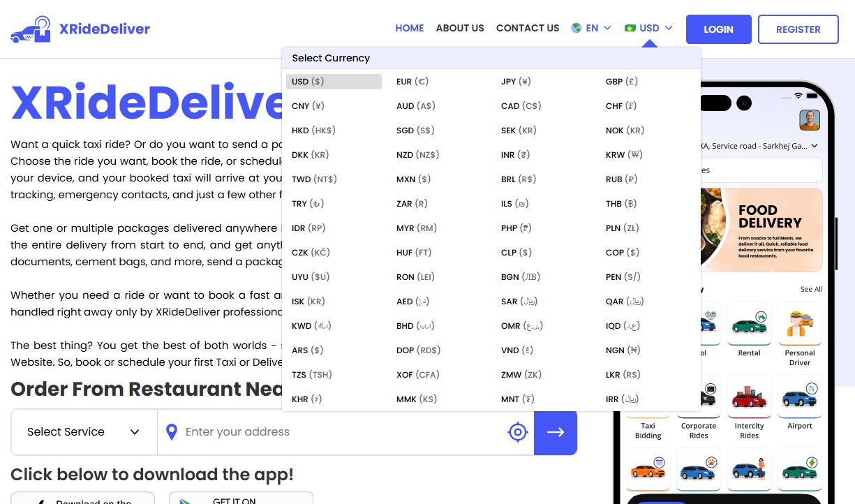Open the EN language dropdown
Screen dimensions: 855x504
click(x=591, y=29)
